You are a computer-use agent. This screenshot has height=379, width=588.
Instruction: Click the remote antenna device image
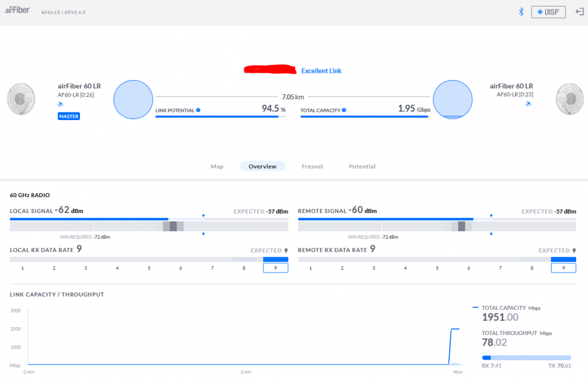pos(567,99)
